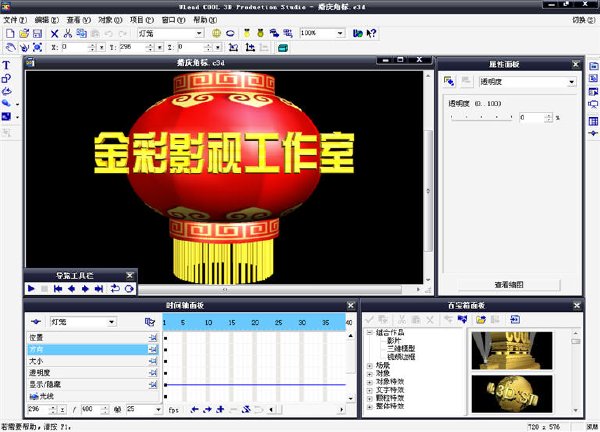Viewport: 600px width, 432px height.
Task: Click the New document icon
Action: coord(8,33)
